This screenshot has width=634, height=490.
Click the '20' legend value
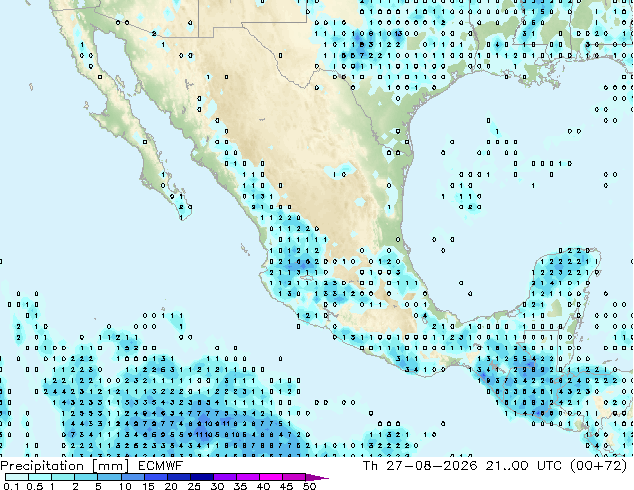[x=171, y=486]
